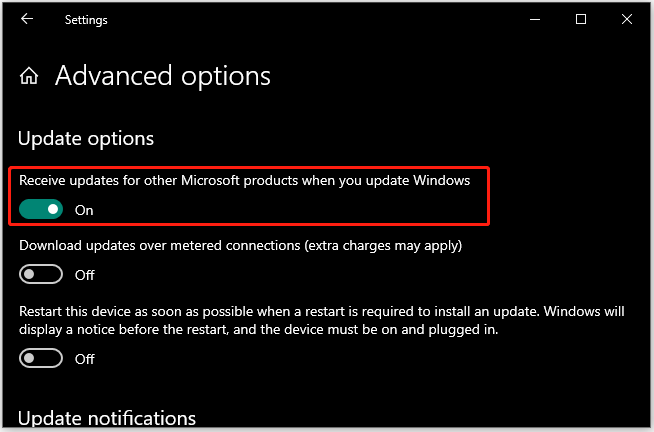Open Settings home via house icon

(29, 76)
